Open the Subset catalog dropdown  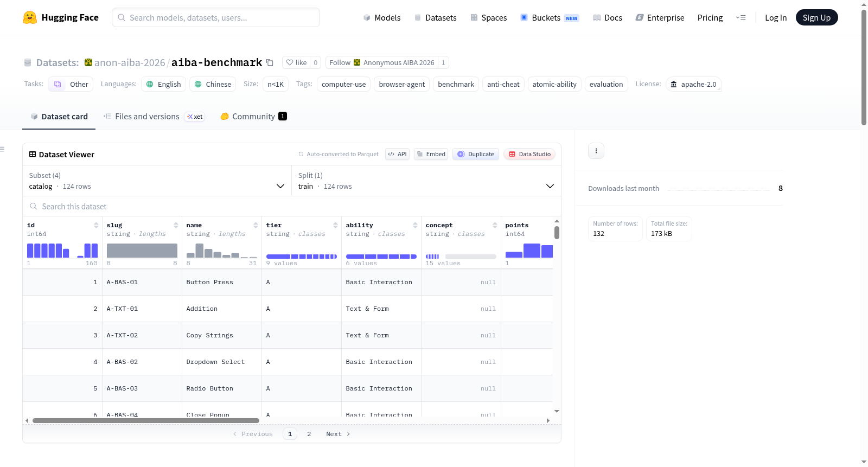click(x=157, y=181)
